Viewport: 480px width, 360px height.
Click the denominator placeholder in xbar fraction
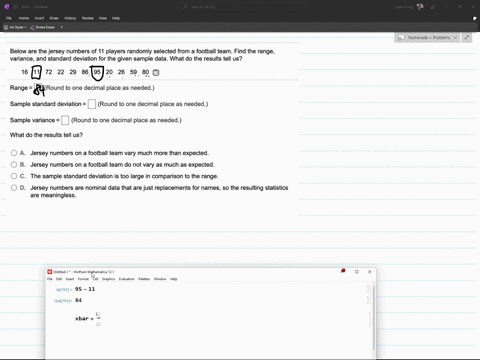click(x=98, y=324)
